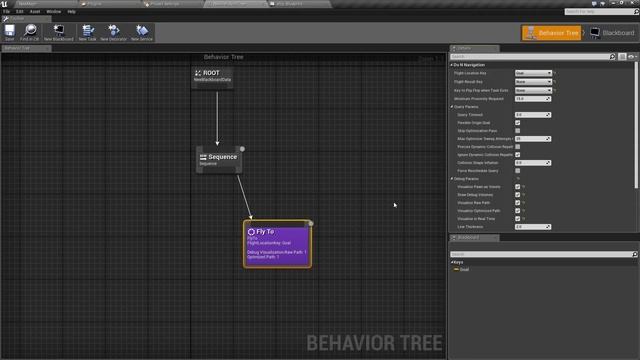
Task: Click Collision Shape Inflation value field
Action: click(533, 163)
